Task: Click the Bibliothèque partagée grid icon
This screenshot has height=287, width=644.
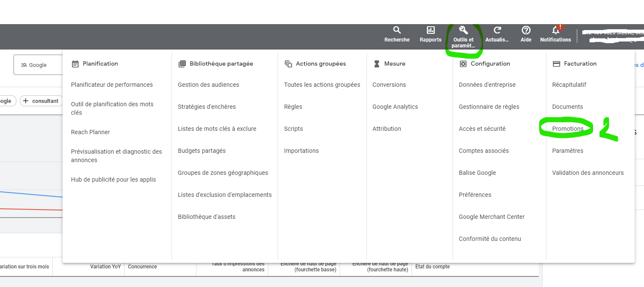Action: [x=182, y=64]
